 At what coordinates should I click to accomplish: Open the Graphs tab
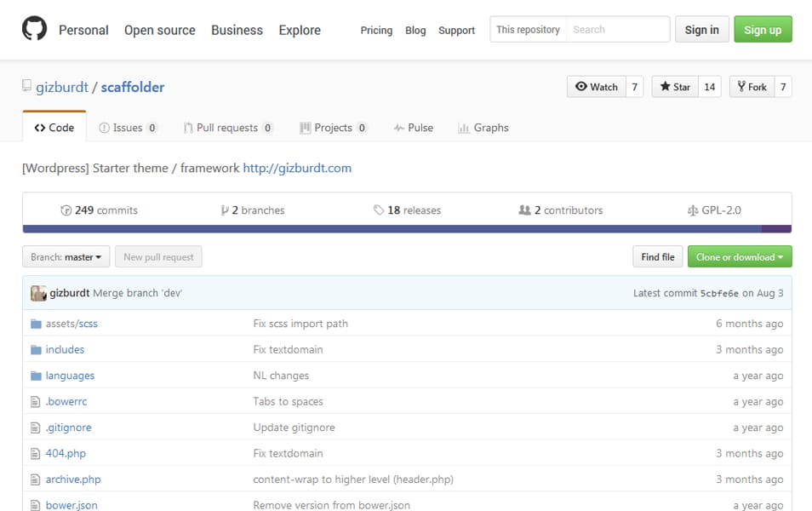483,128
